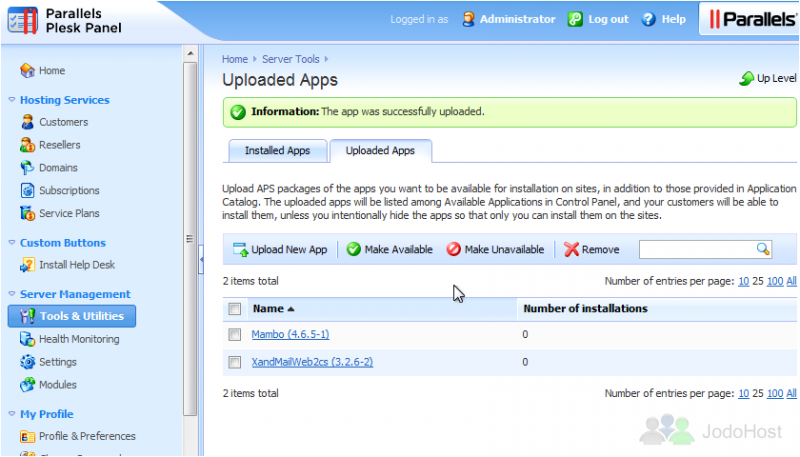Open Domains in the sidebar menu
Screen dimensions: 800x457
click(x=59, y=167)
